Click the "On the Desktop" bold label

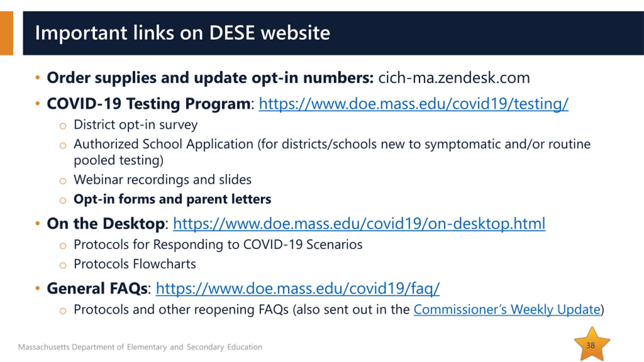(106, 223)
